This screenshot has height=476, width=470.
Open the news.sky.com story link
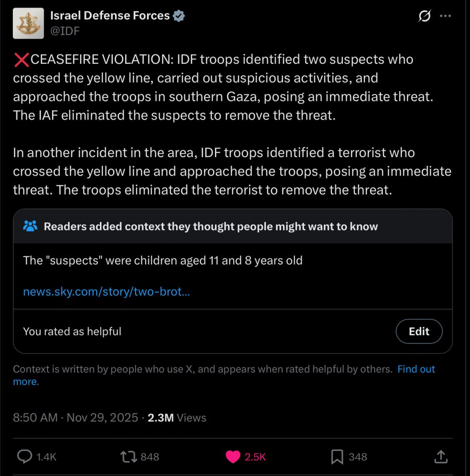[106, 291]
